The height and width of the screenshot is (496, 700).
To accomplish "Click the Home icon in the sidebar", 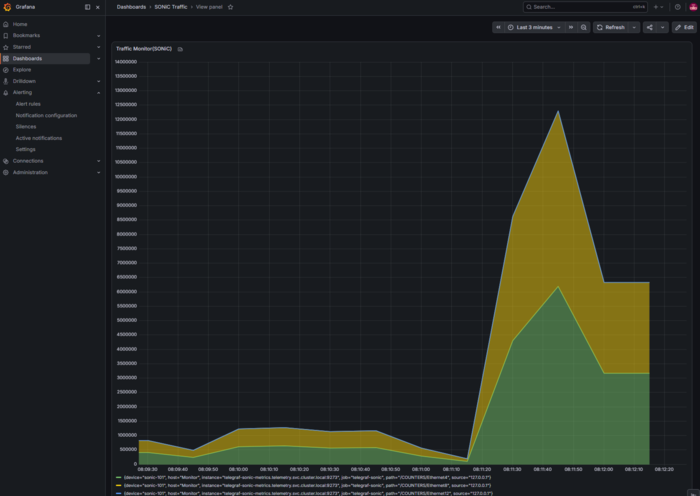I will pyautogui.click(x=6, y=24).
